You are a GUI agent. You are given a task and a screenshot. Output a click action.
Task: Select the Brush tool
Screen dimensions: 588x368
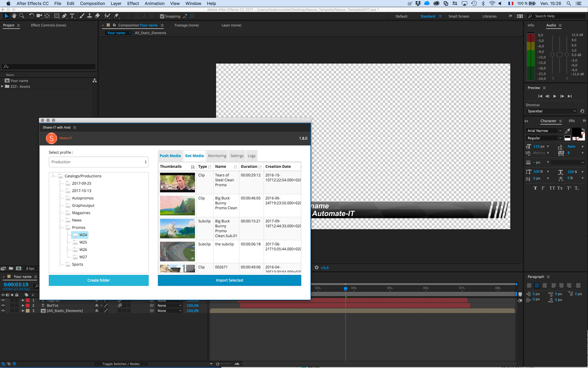82,16
